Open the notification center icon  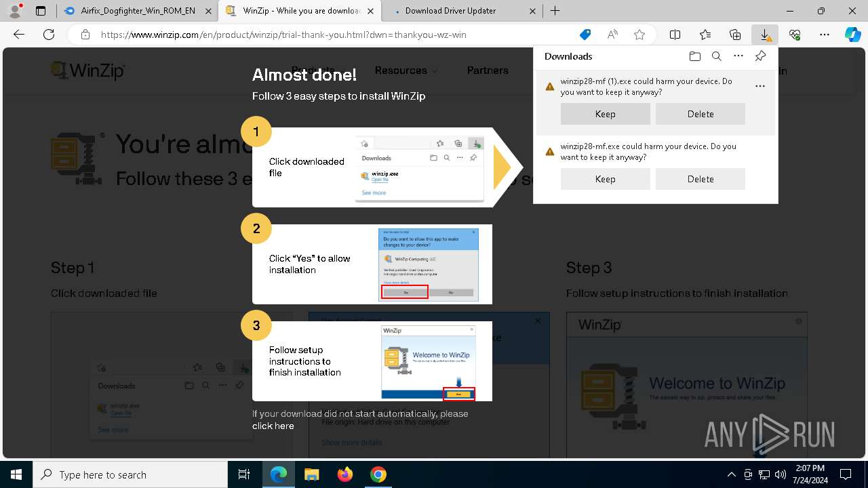pyautogui.click(x=846, y=474)
